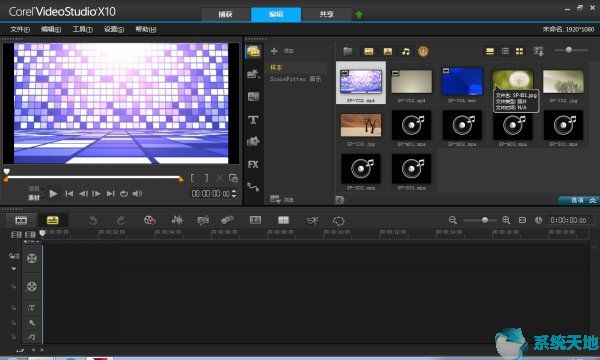Open the Auto Music icon
Viewport: 600px width, 360px height.
click(203, 220)
